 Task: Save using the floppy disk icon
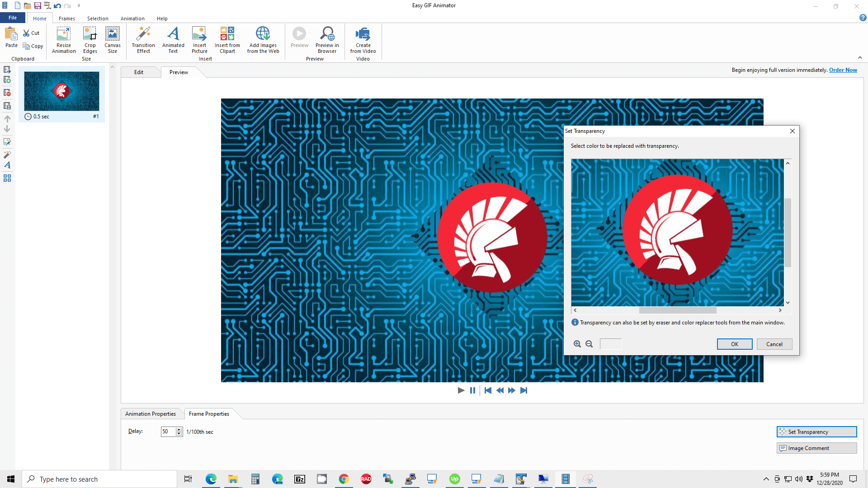(x=38, y=6)
